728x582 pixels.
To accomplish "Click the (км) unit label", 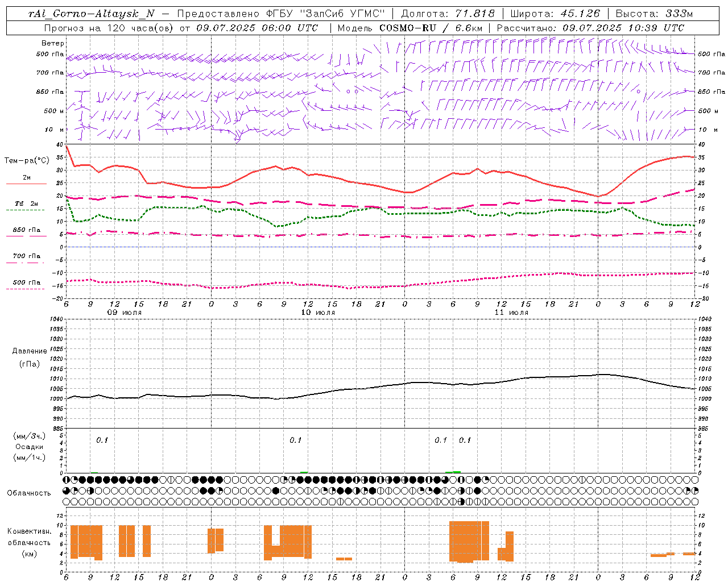I will (30, 553).
